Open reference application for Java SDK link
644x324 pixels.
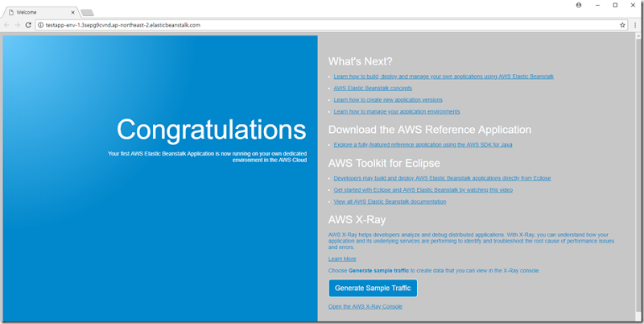(x=423, y=145)
